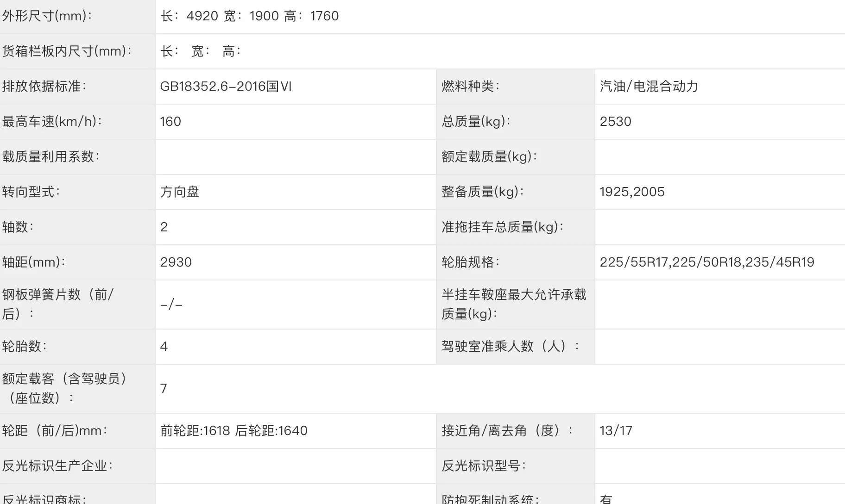The height and width of the screenshot is (504, 845).
Task: Click the leaf spring count value -/-
Action: coord(171,305)
